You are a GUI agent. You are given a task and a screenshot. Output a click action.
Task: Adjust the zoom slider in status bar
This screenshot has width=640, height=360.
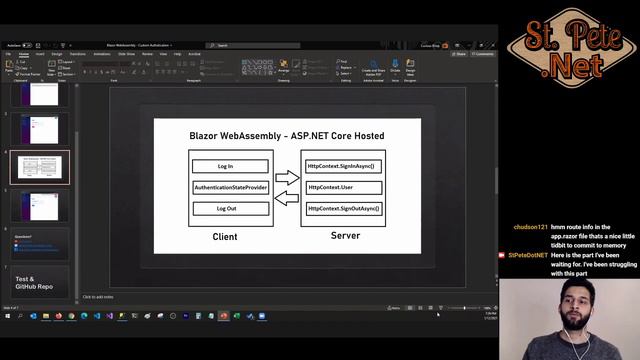464,308
